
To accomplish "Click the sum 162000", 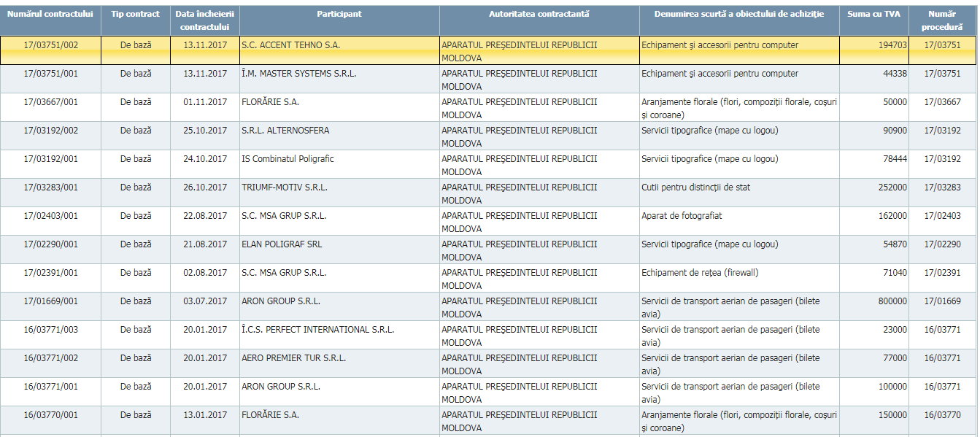I will coord(893,216).
